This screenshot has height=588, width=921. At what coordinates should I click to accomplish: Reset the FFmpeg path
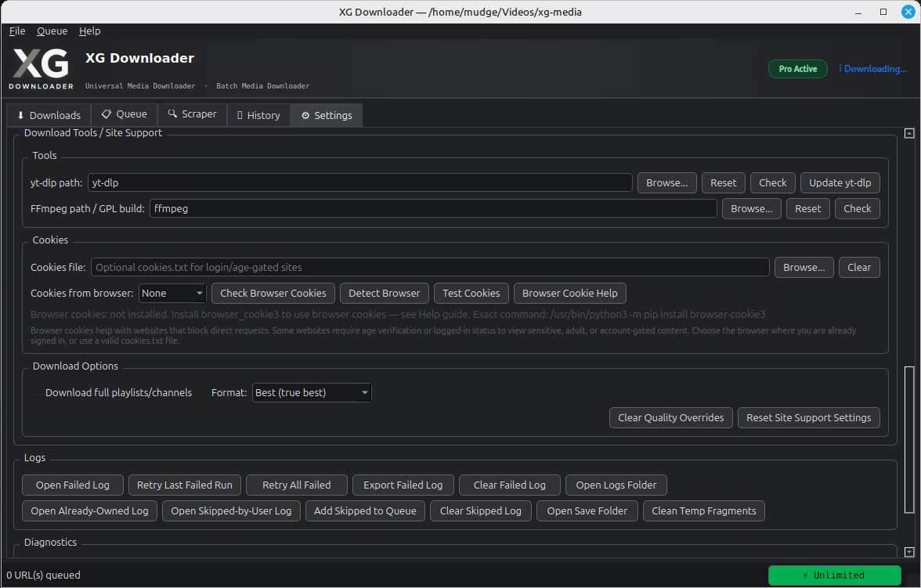pyautogui.click(x=807, y=208)
